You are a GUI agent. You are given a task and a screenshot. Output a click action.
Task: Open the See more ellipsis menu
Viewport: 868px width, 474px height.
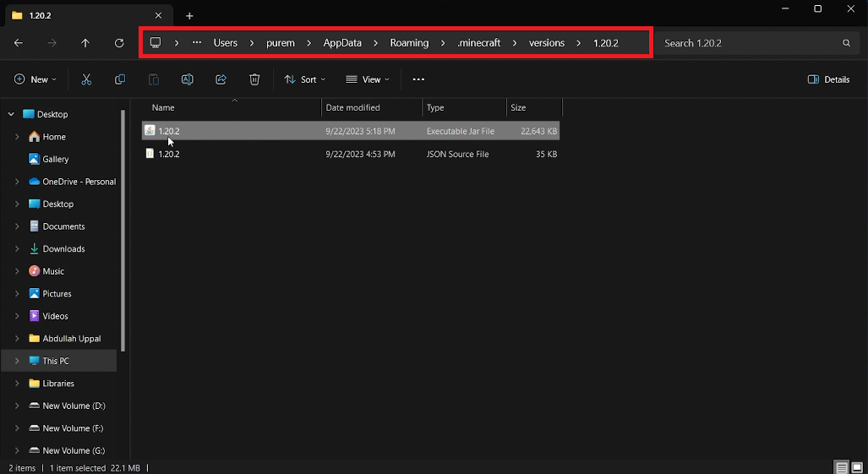coord(418,79)
